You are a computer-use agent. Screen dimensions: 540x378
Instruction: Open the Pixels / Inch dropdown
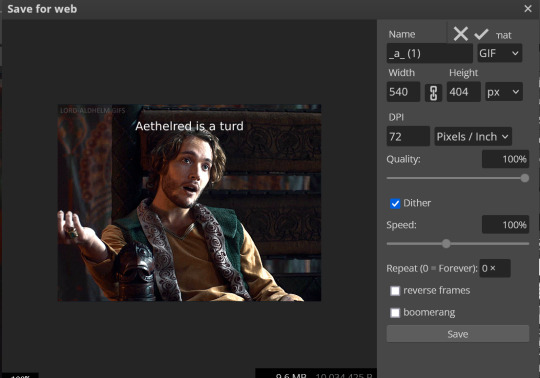473,136
